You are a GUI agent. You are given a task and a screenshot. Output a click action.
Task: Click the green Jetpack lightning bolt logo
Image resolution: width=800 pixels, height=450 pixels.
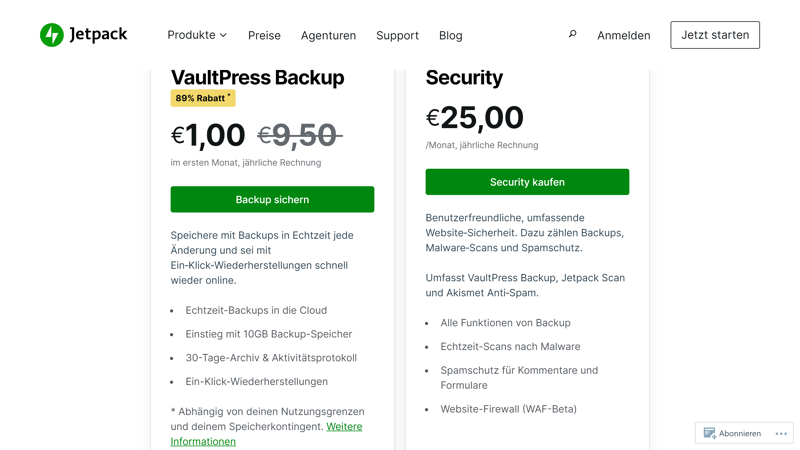(x=52, y=35)
